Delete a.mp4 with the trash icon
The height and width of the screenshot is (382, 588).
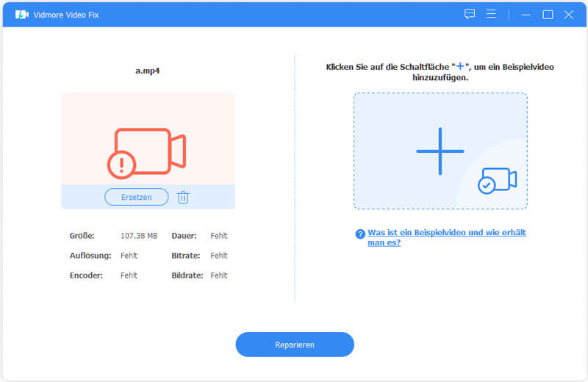183,197
